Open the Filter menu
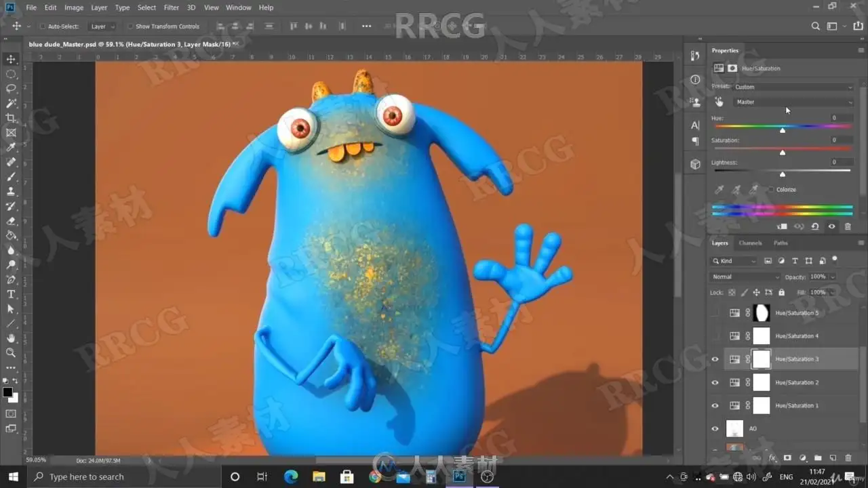The width and height of the screenshot is (868, 488). (x=172, y=7)
